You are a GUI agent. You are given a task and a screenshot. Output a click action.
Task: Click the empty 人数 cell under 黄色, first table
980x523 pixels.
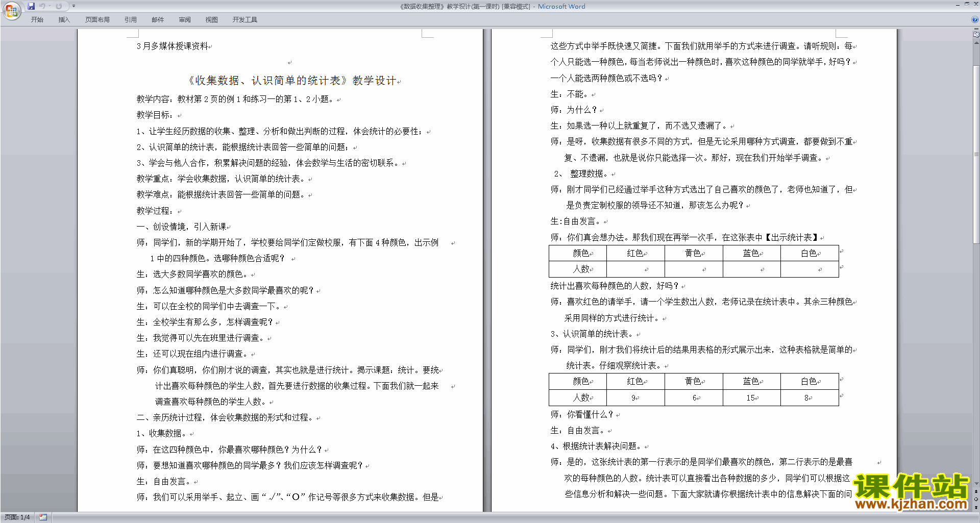(694, 269)
